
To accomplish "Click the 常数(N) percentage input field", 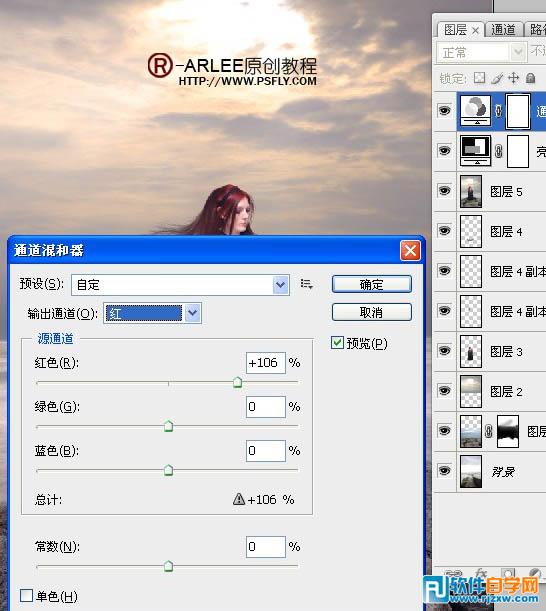I will click(x=265, y=547).
